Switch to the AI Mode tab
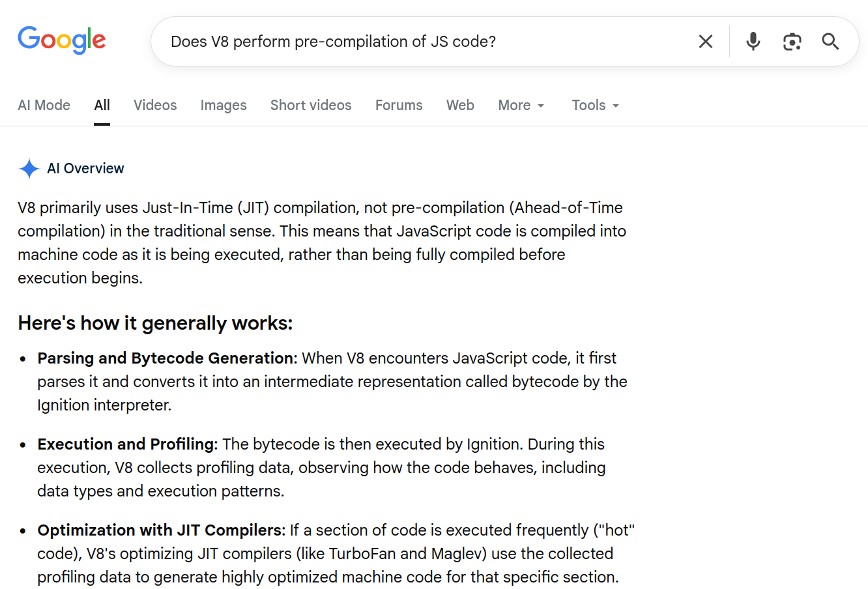Image resolution: width=868 pixels, height=589 pixels. click(44, 106)
